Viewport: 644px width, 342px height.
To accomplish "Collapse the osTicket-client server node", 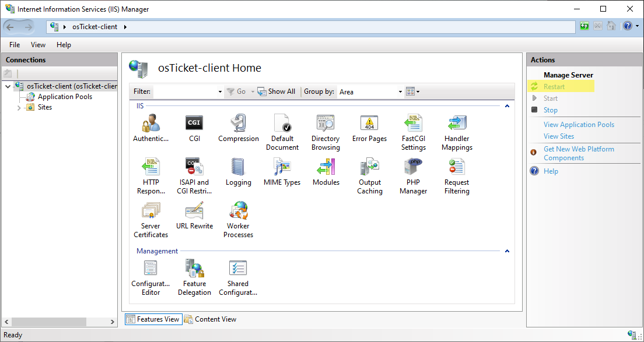I will [8, 87].
